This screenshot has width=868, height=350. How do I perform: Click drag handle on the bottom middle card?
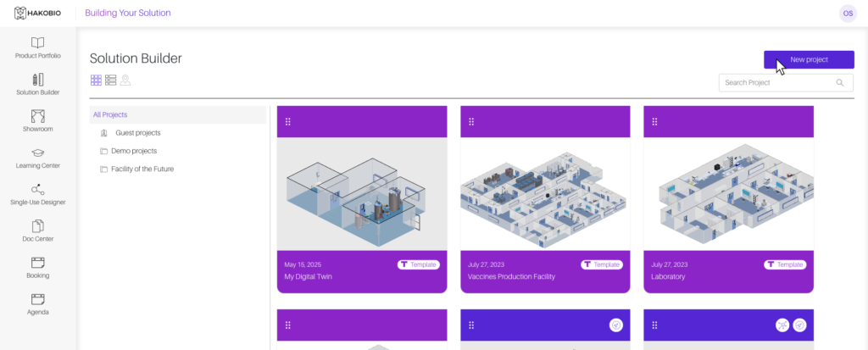click(x=471, y=325)
